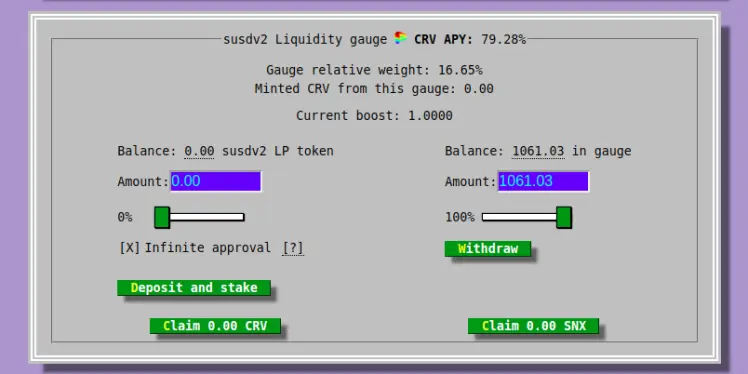The width and height of the screenshot is (748, 374).
Task: Select the 0.00 susdv2 LP token balance
Action: click(x=199, y=151)
